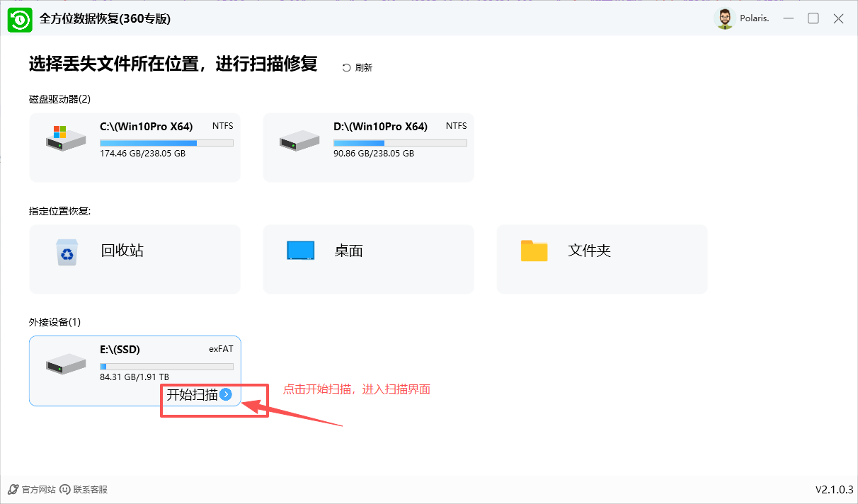Image resolution: width=858 pixels, height=504 pixels.
Task: Click the arrow inside the 开始扫描 button
Action: 226,395
